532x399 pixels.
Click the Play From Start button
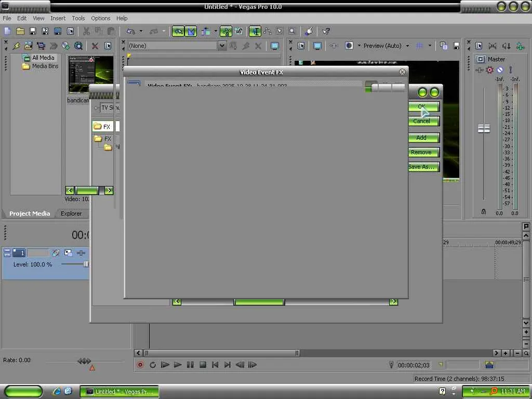coord(165,365)
